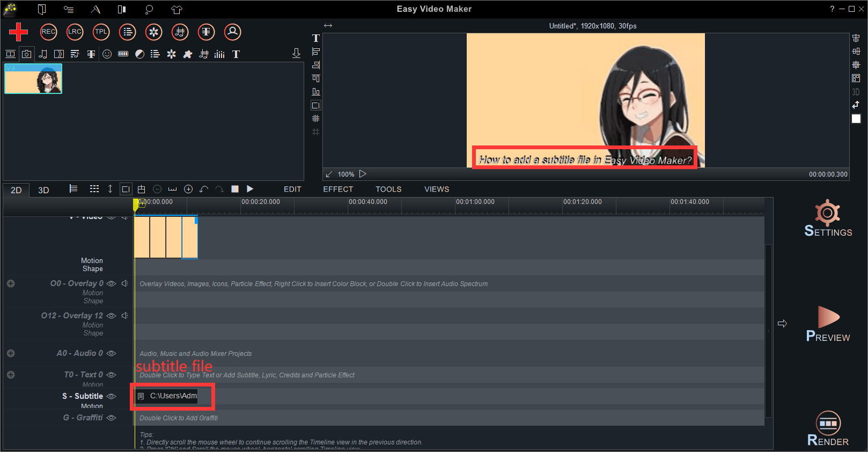Expand the O0 - Overlay 0 track group
Image resolution: width=868 pixels, height=452 pixels.
[11, 283]
